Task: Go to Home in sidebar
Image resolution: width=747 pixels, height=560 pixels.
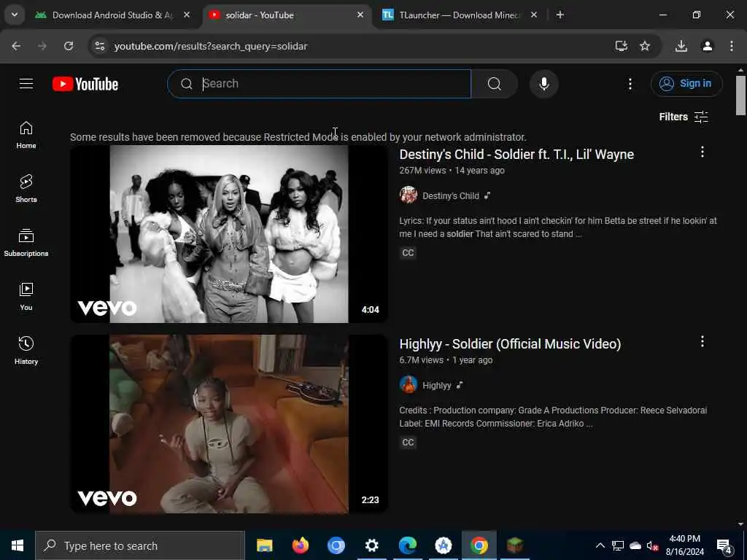Action: coord(26,135)
